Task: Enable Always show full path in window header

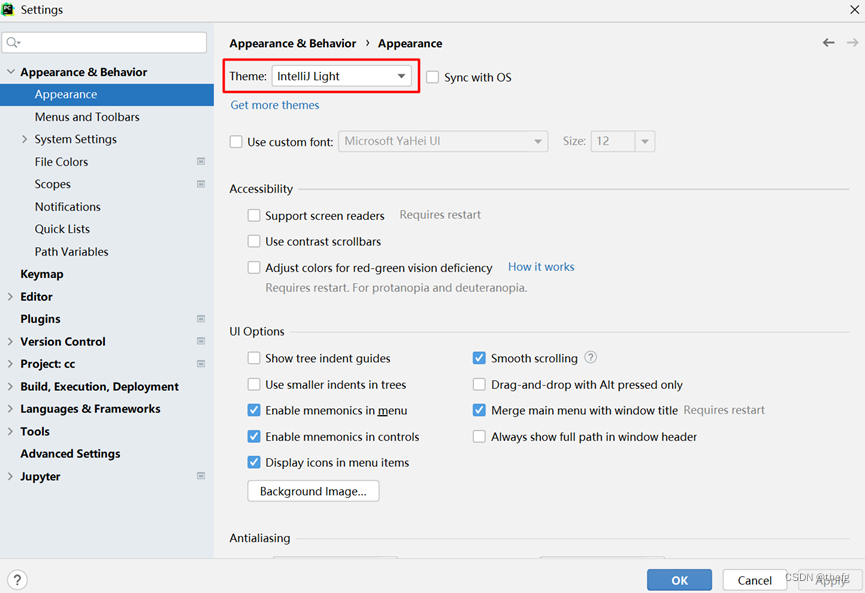Action: (x=479, y=436)
